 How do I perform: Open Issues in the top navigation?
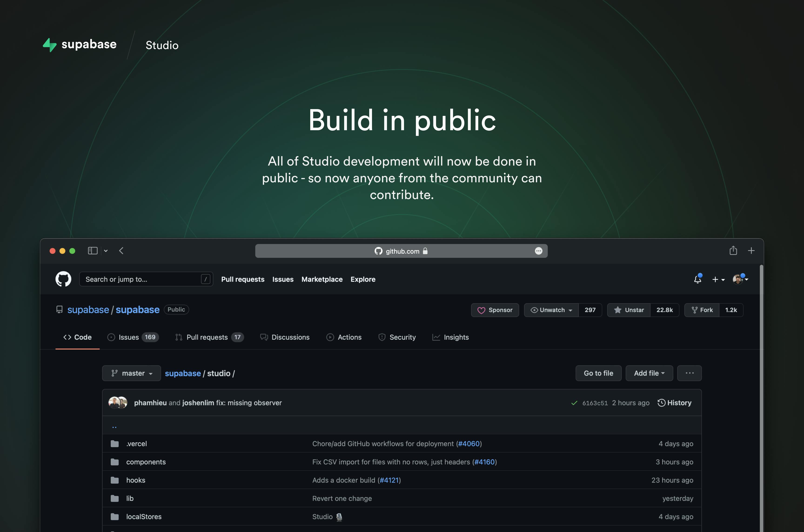283,279
